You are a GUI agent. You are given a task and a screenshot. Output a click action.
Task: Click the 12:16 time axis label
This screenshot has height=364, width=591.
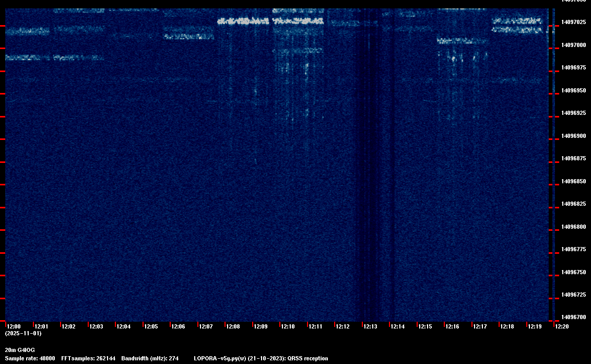pos(452,326)
